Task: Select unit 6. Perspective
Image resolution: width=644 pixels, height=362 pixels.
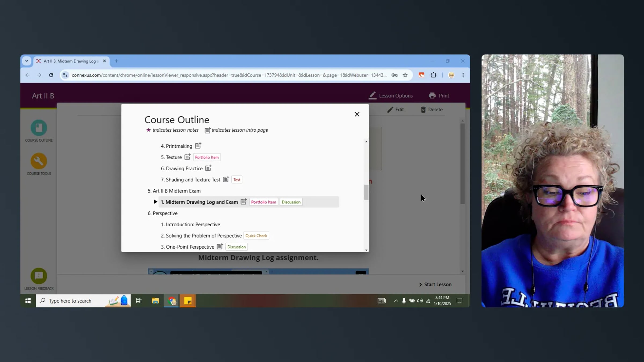Action: (x=163, y=213)
